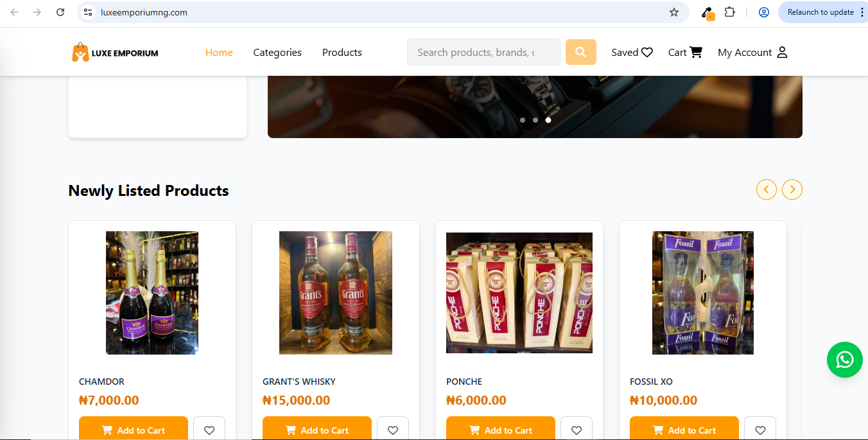Click the browser reload icon
The height and width of the screenshot is (440, 868).
click(60, 12)
